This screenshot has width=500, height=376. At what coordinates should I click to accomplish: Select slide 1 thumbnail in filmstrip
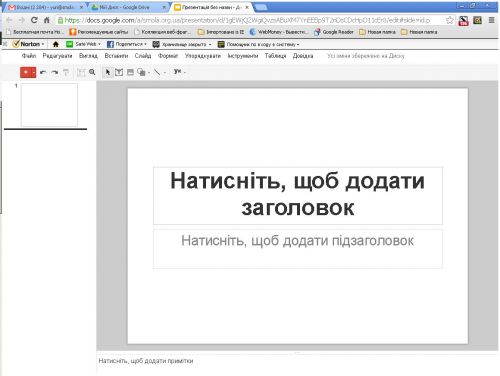(x=49, y=105)
